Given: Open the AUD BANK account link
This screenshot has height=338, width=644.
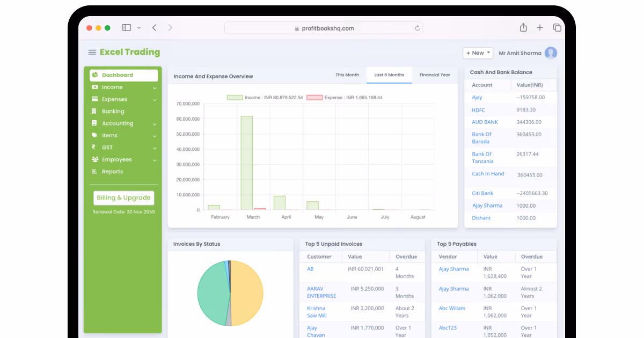Looking at the screenshot, I should click(485, 122).
